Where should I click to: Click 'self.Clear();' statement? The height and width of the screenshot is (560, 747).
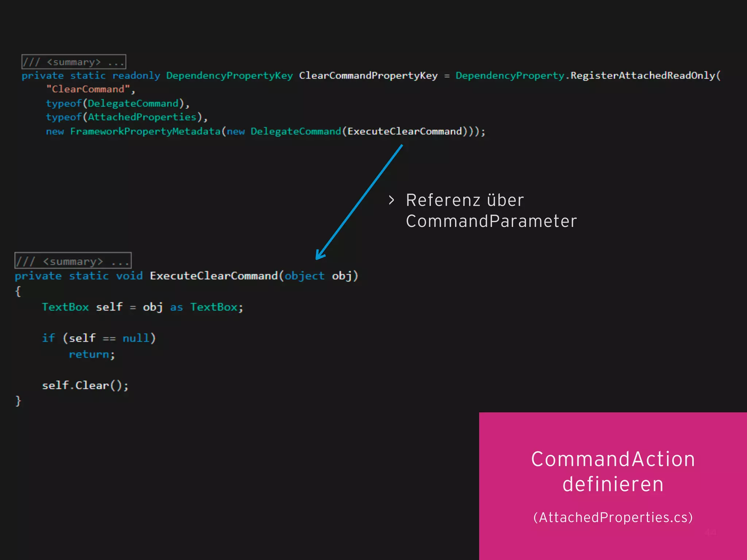click(x=85, y=385)
